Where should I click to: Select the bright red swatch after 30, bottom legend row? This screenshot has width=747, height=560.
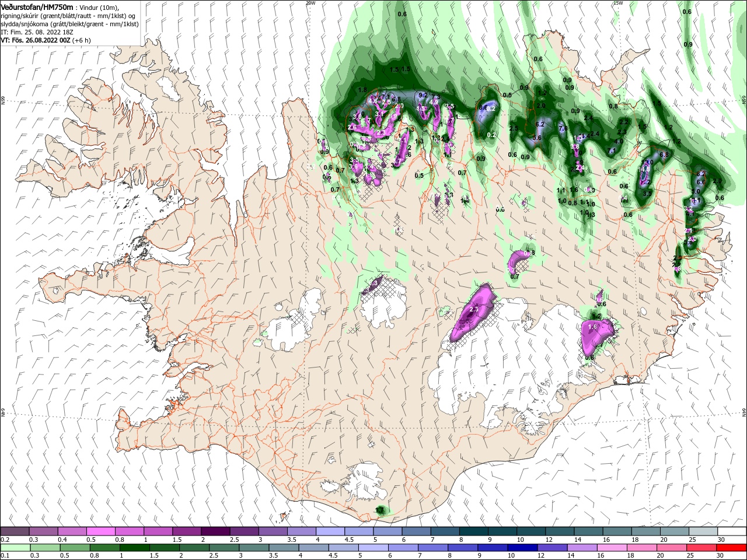tap(731, 548)
